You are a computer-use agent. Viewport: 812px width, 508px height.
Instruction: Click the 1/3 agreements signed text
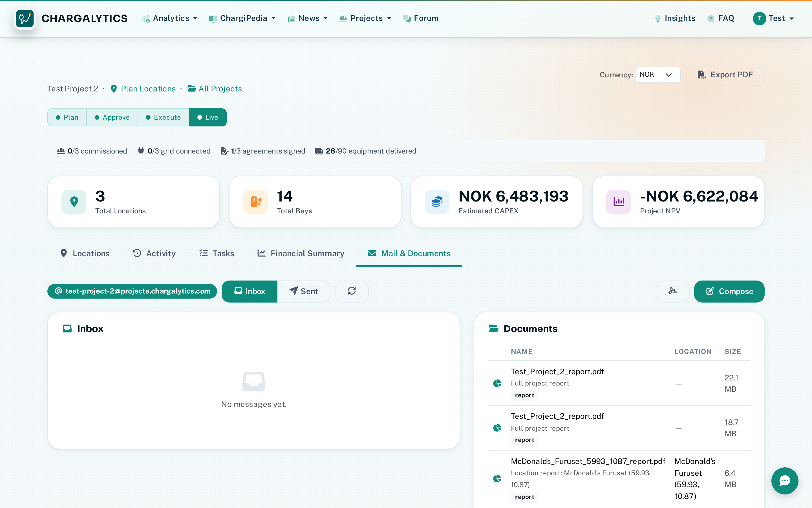point(268,151)
